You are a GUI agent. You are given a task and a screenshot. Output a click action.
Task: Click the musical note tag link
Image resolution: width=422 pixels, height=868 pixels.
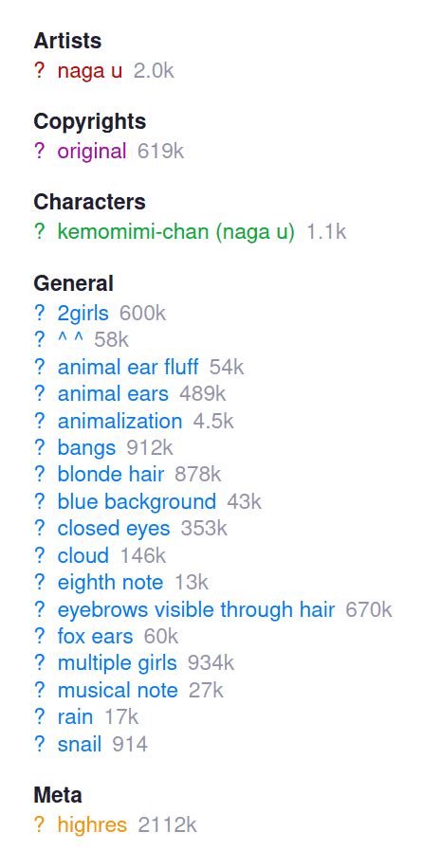tap(118, 691)
